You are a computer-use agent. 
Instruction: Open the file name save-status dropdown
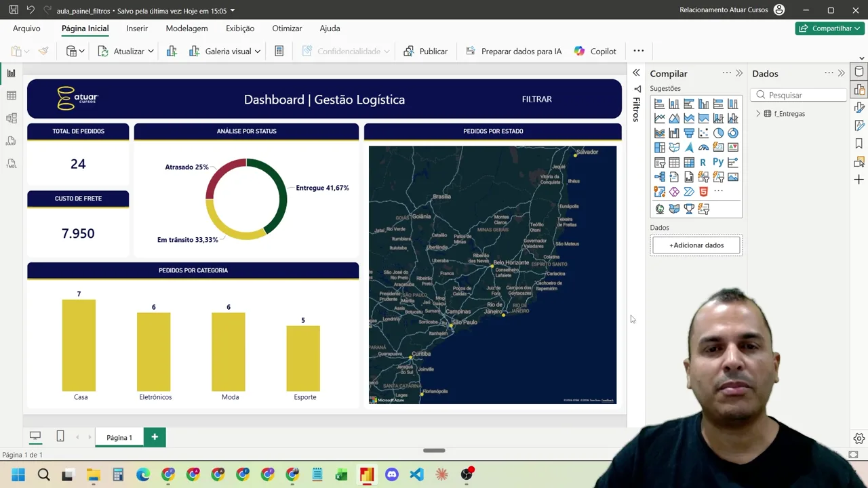point(233,11)
